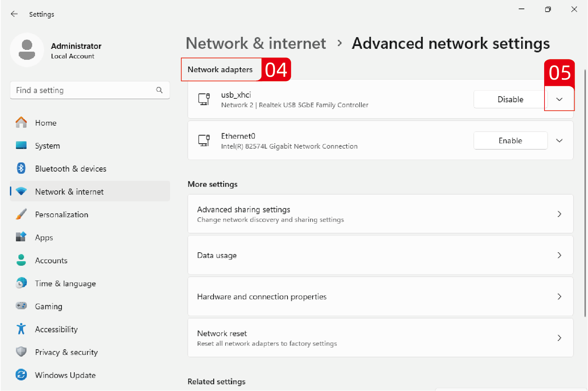Screen dimensions: 588x391
Task: Click the back arrow icon
Action: coord(14,14)
